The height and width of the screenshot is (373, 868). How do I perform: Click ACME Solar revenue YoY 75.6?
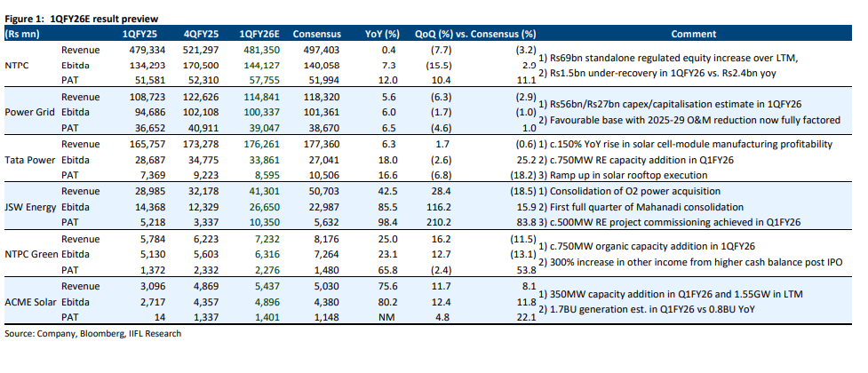pos(391,286)
